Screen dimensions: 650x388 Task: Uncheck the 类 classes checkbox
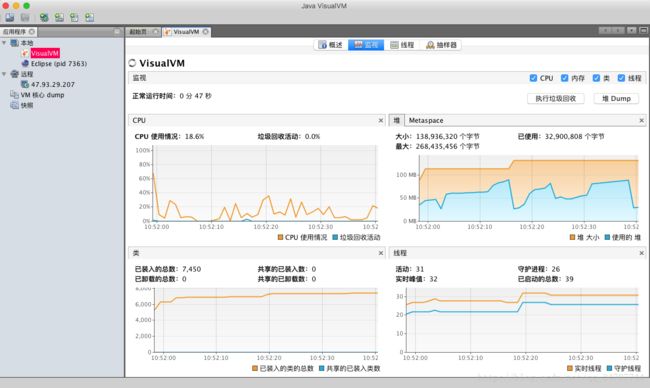click(x=596, y=78)
